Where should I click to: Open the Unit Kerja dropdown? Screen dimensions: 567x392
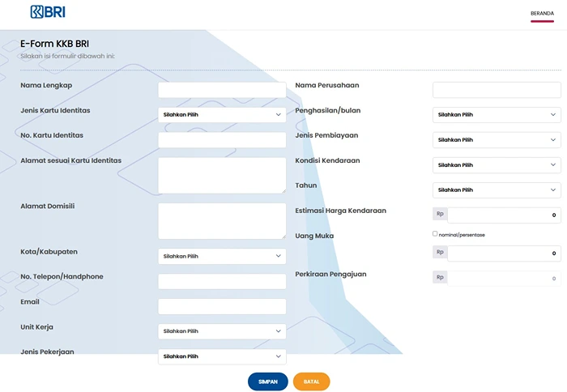tap(222, 331)
